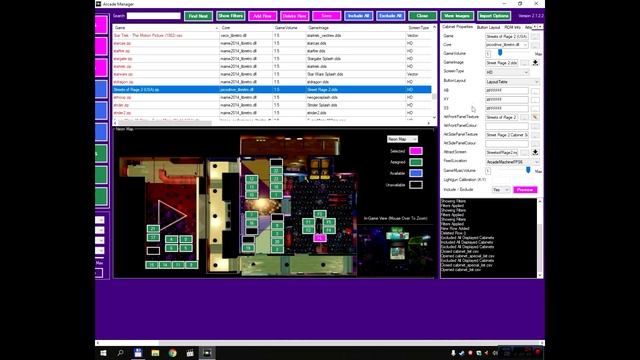Browse for the GameImage with the ellipsis button
This screenshot has height=360, width=640.
(524, 63)
